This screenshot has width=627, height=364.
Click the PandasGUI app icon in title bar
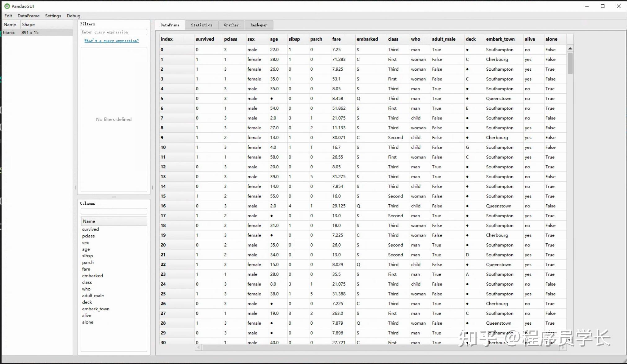[x=7, y=6]
